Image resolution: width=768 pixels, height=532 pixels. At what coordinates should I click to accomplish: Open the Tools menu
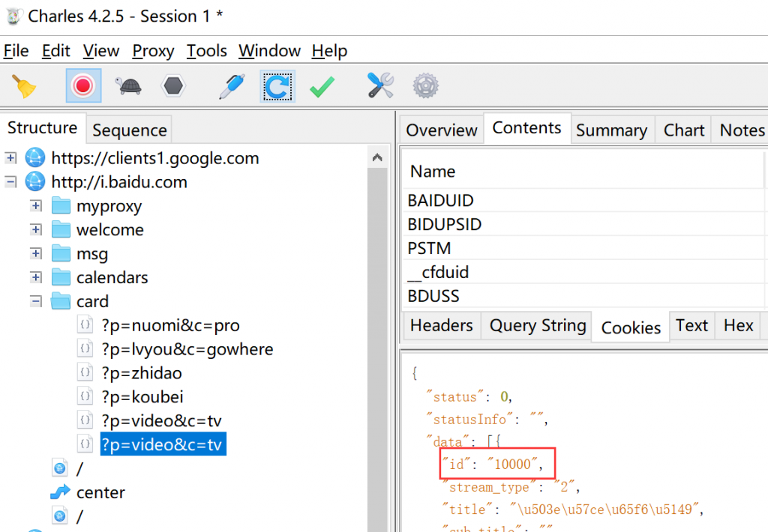point(206,51)
